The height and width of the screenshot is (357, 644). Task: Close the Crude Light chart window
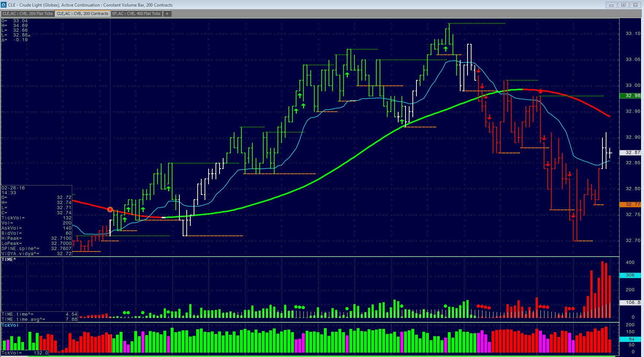[x=636, y=5]
